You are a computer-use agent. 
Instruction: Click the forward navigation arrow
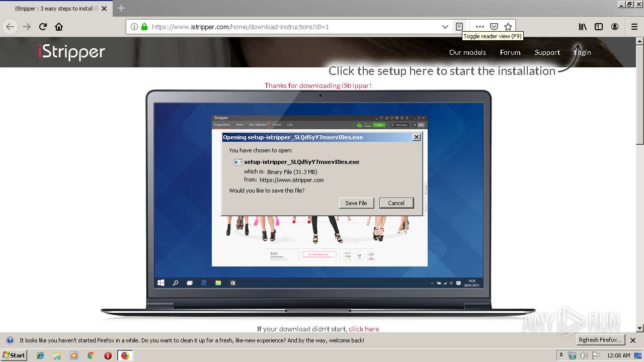tap(27, 27)
